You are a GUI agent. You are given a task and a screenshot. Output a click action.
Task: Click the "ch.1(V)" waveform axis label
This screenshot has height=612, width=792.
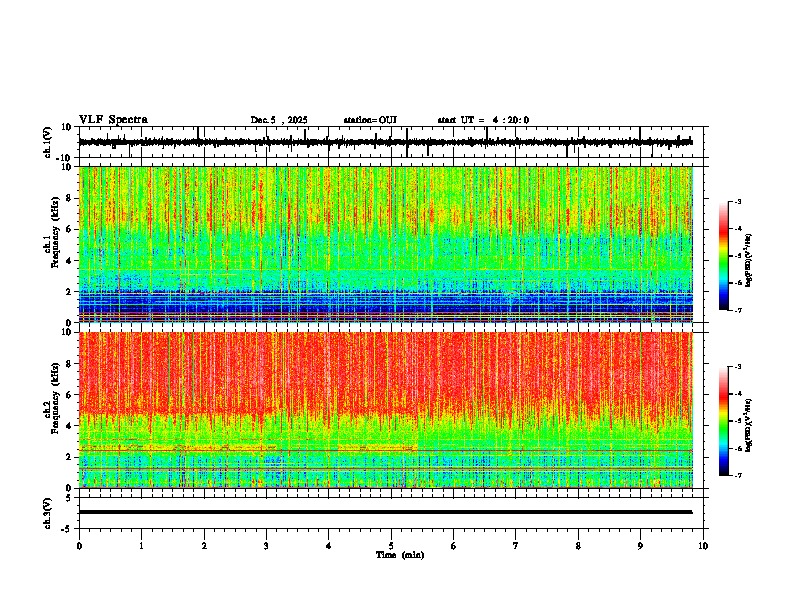point(48,142)
